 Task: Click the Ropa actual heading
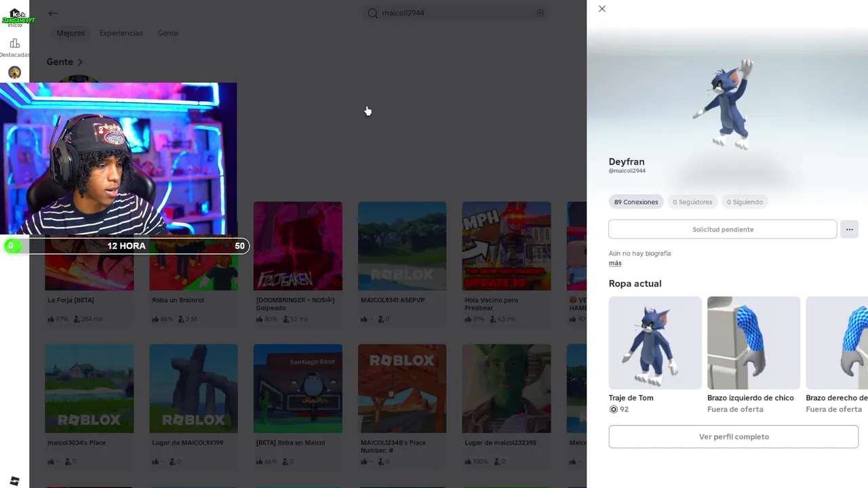tap(635, 283)
